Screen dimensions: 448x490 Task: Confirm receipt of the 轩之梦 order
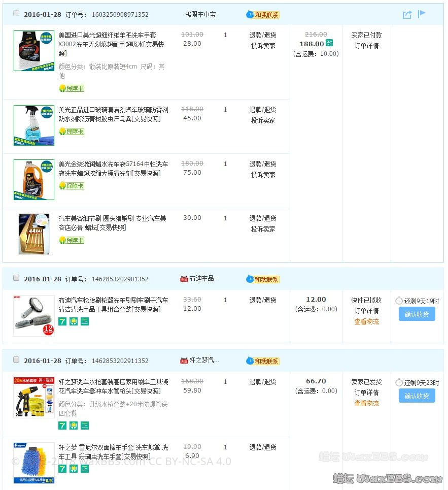417,396
